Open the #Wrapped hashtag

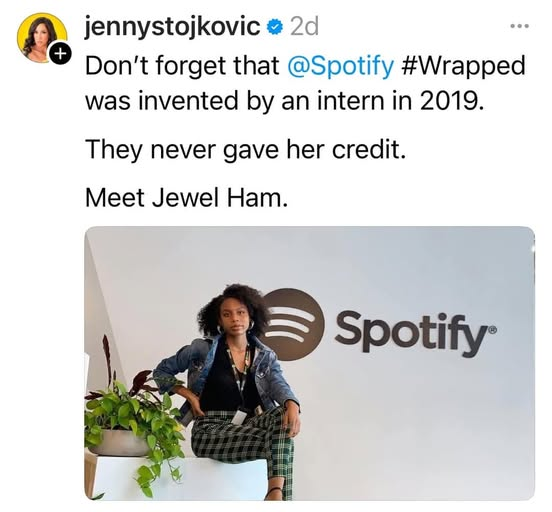463,66
